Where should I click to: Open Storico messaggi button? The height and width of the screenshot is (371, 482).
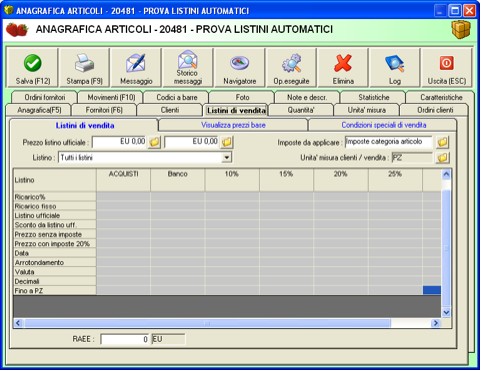pos(188,68)
